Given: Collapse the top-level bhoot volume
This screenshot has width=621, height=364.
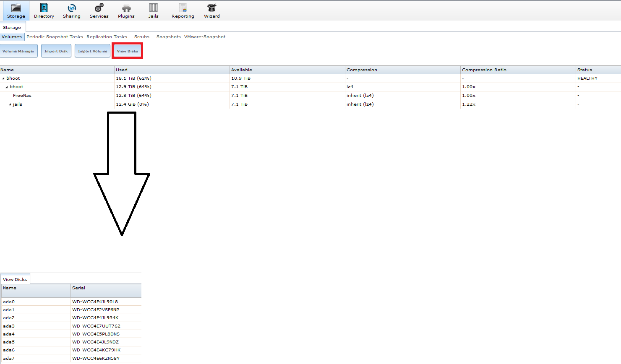Looking at the screenshot, I should (3, 78).
